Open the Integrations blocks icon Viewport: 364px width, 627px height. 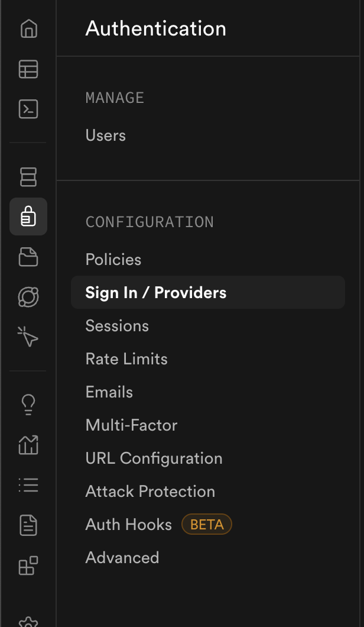[x=28, y=565]
